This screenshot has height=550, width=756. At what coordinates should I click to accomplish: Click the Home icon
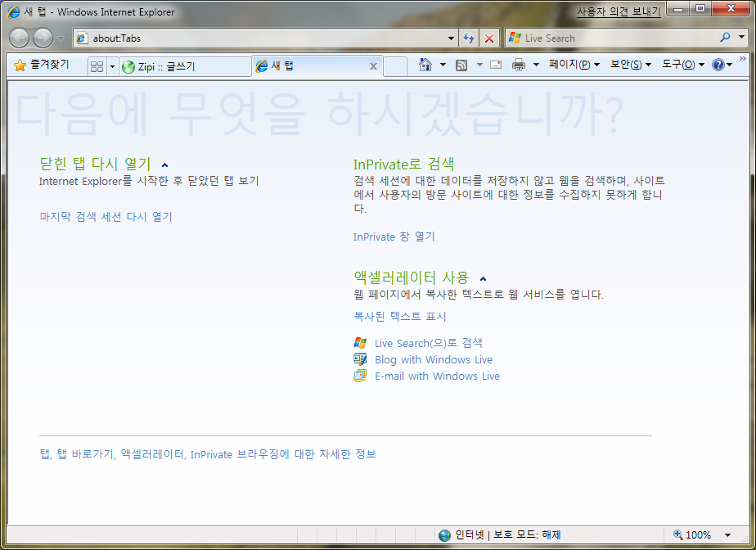[425, 65]
